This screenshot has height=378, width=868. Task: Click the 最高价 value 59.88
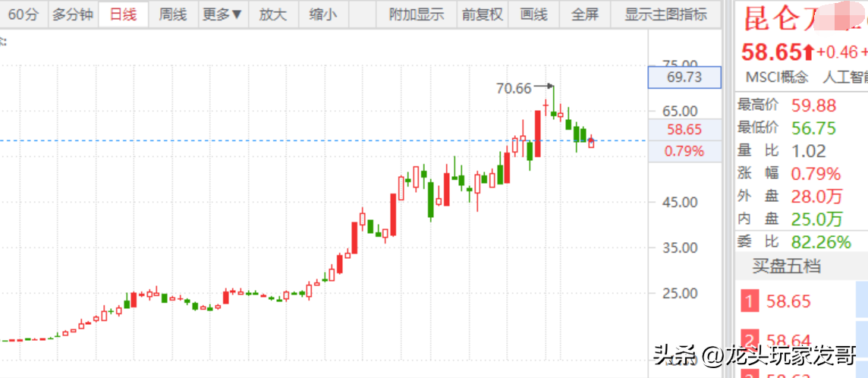[x=813, y=106]
